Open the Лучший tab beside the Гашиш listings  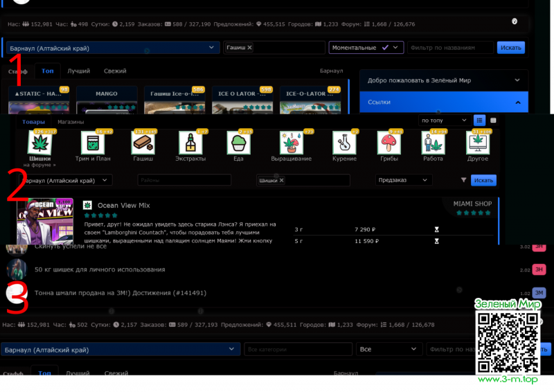[78, 71]
